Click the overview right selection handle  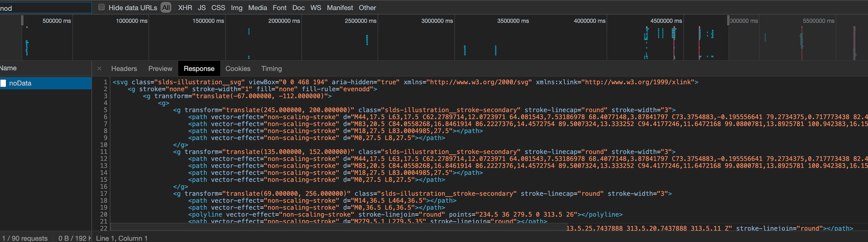728,20
